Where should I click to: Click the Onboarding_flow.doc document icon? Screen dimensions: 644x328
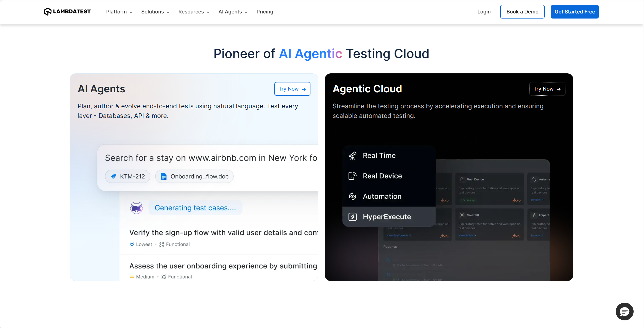pos(164,176)
